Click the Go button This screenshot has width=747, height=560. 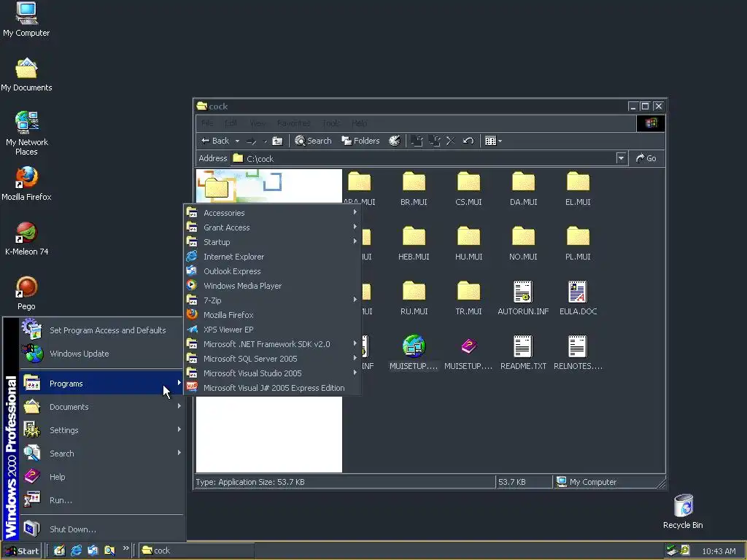tap(646, 158)
